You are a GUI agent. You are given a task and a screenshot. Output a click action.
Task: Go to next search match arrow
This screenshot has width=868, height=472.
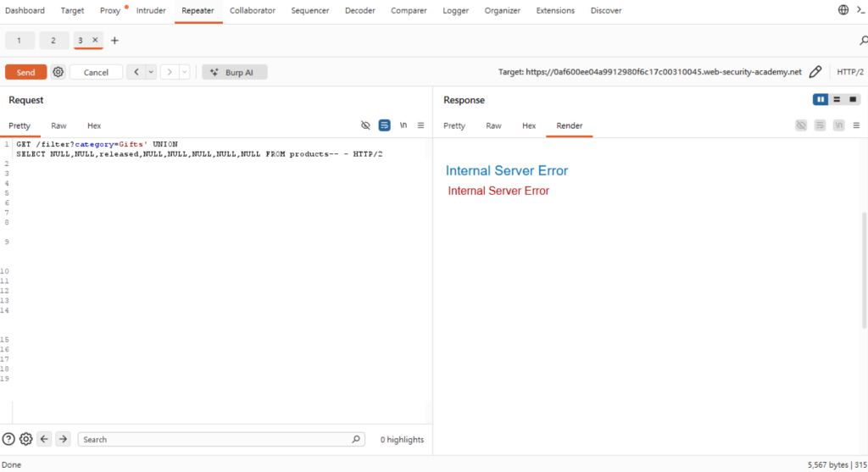[x=63, y=439]
